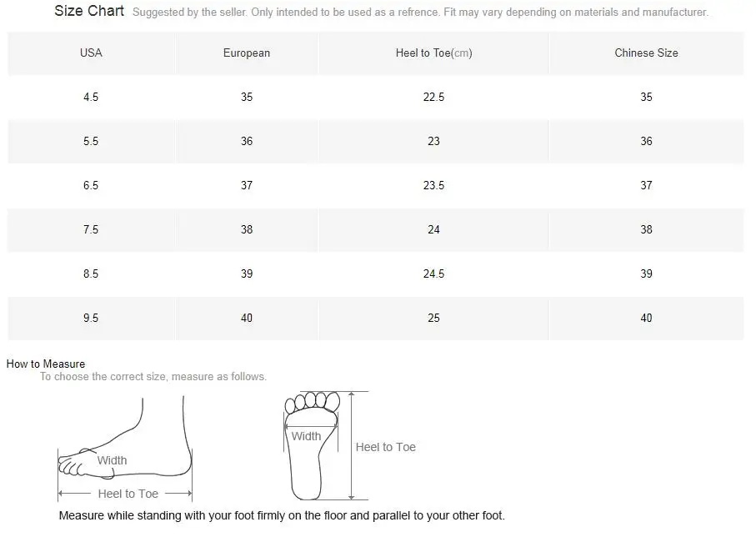The image size is (756, 537).
Task: Click Width label on sole diagram
Action: pos(306,436)
